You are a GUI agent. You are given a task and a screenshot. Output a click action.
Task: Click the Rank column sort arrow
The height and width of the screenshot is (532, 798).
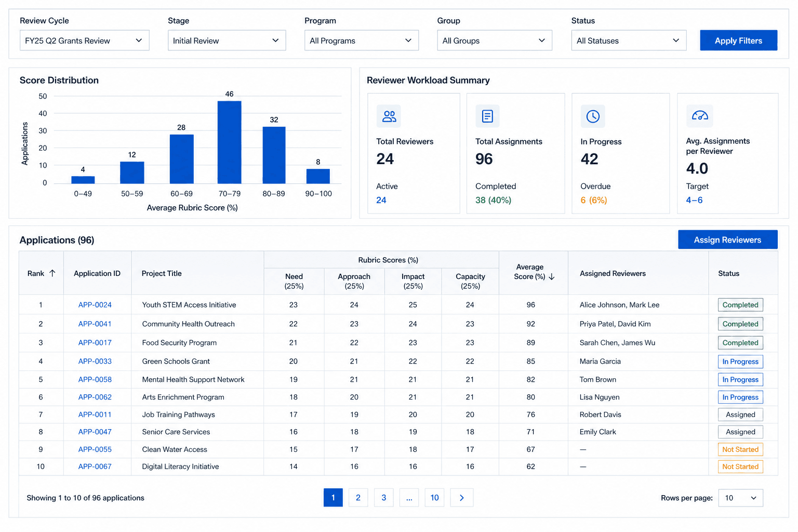[52, 273]
